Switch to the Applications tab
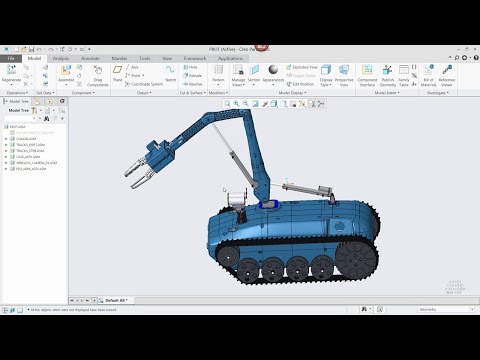Screen dimensions: 480x360 tap(230, 58)
